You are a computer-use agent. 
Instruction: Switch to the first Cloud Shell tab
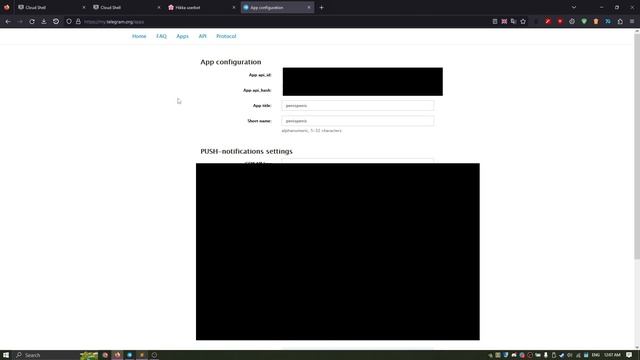tap(51, 7)
